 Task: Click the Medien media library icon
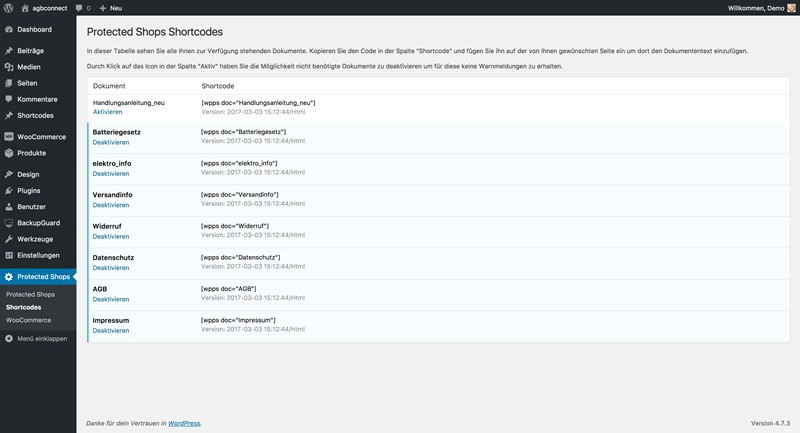pos(9,67)
